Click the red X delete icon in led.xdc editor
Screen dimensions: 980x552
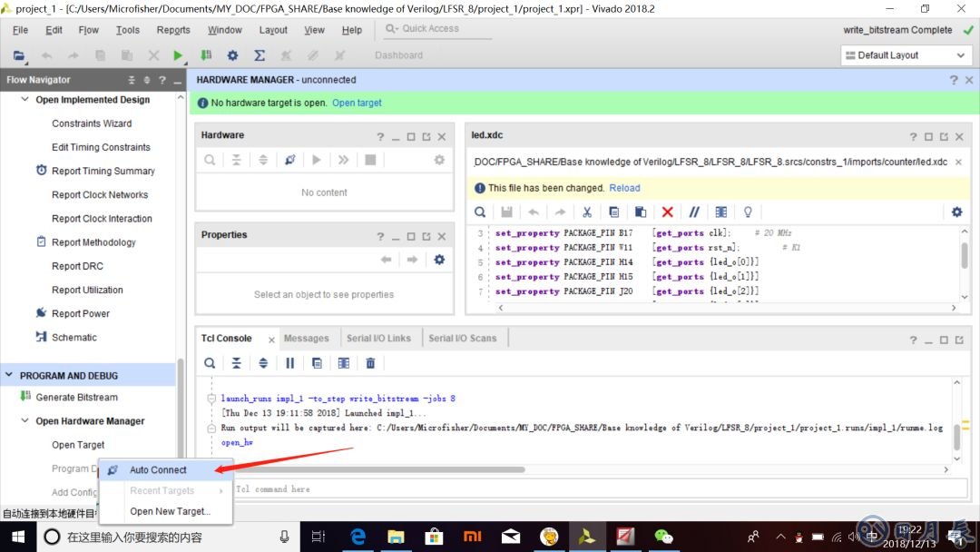pyautogui.click(x=667, y=212)
